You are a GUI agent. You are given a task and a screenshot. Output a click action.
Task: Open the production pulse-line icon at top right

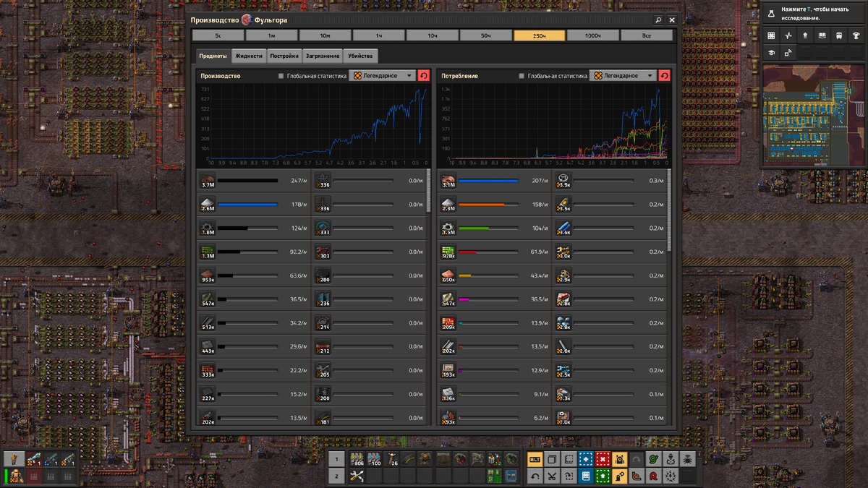[788, 35]
